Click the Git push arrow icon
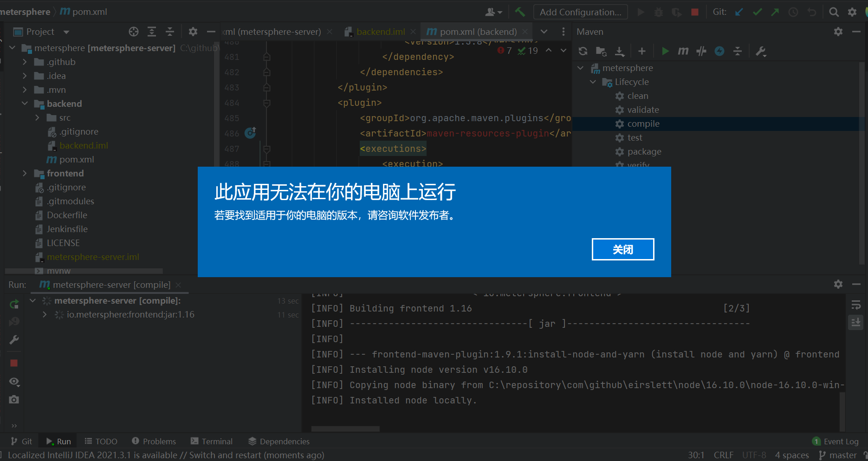The width and height of the screenshot is (868, 461). coord(775,12)
